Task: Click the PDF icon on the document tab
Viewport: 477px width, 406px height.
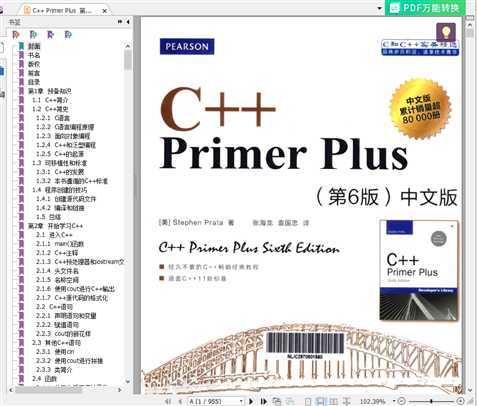Action: pyautogui.click(x=27, y=10)
